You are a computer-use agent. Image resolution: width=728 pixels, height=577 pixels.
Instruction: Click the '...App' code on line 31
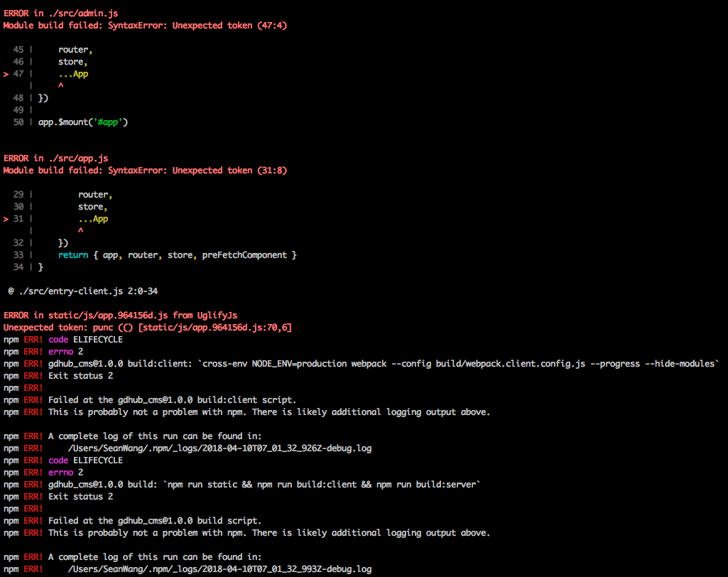[x=93, y=219]
